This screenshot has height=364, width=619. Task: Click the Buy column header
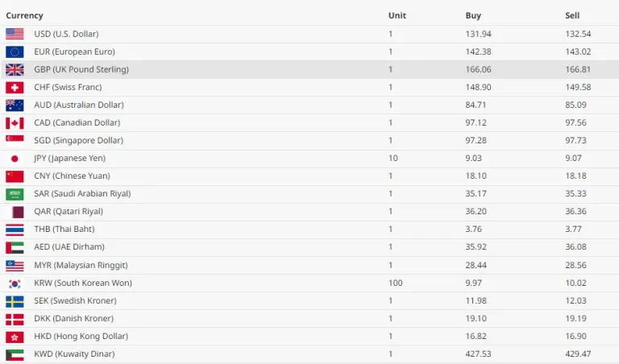[473, 15]
